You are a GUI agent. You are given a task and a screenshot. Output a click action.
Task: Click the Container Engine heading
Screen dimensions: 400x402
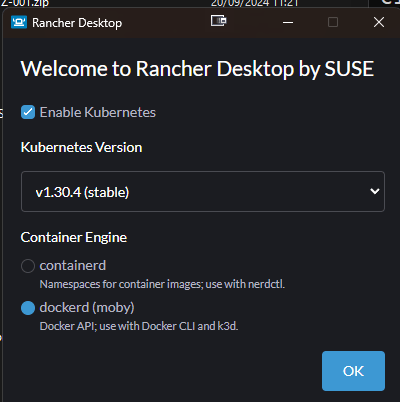74,238
